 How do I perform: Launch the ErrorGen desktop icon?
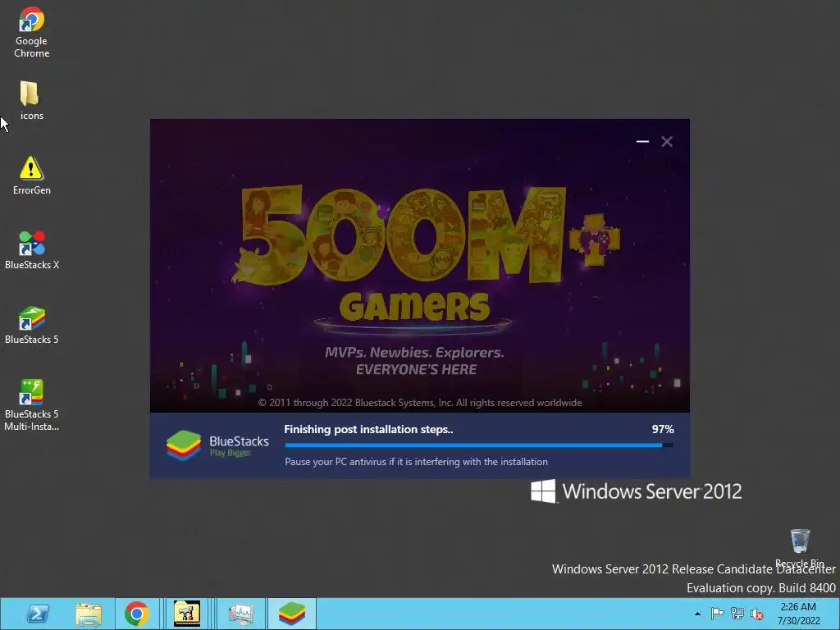32,176
